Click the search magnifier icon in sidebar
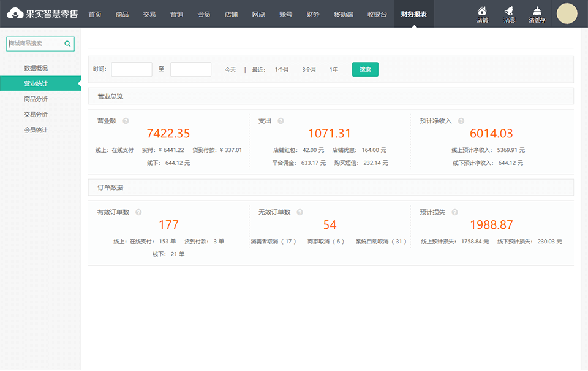 point(67,44)
